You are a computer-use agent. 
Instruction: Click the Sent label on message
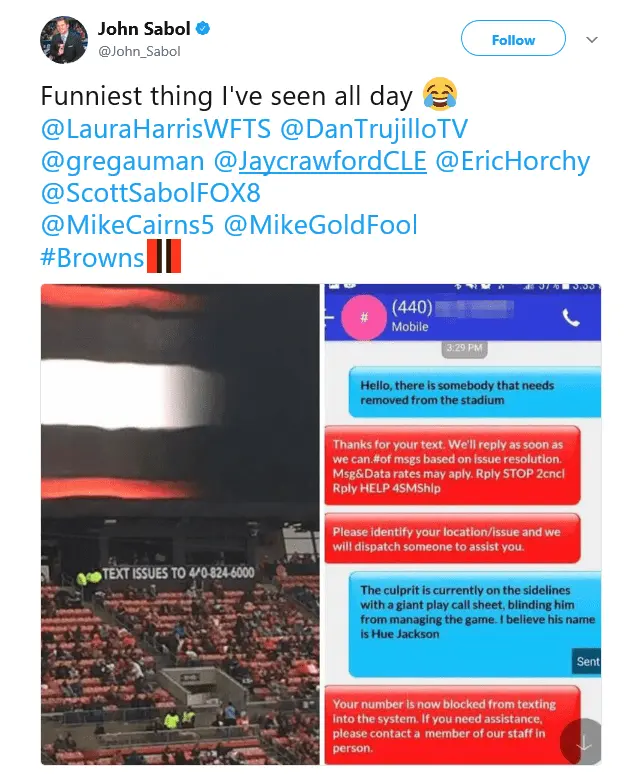587,662
